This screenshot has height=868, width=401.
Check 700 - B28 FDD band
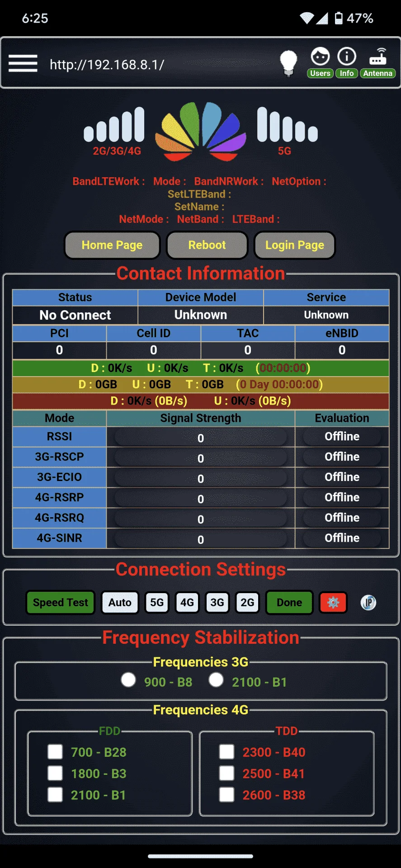point(55,752)
